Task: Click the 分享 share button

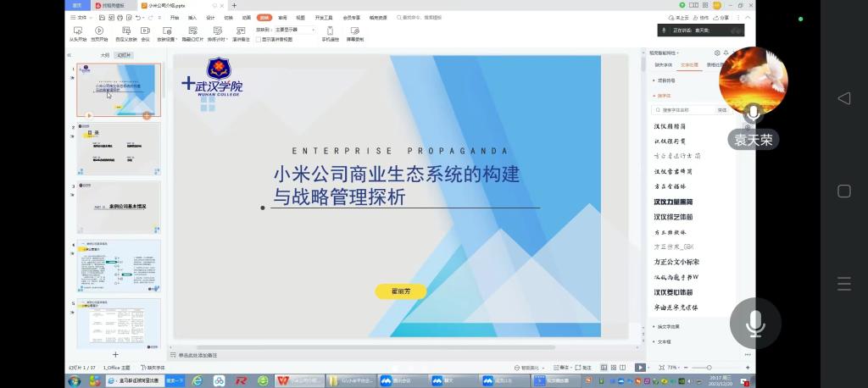Action: [x=721, y=17]
